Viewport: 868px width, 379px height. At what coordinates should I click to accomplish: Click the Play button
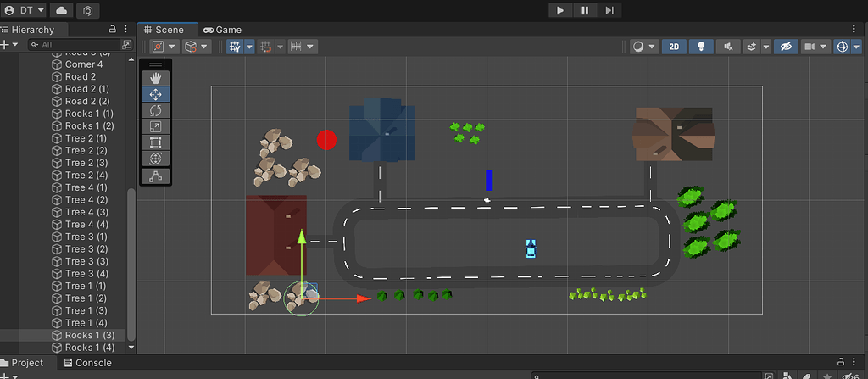(x=560, y=10)
